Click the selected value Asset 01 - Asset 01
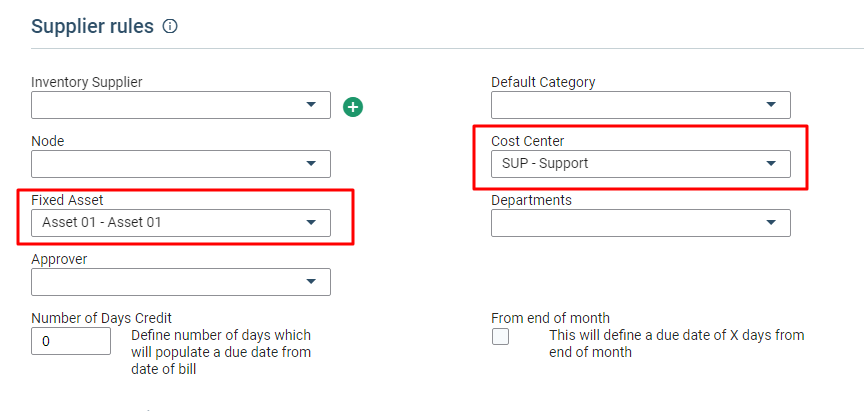The width and height of the screenshot is (864, 411). tap(102, 223)
